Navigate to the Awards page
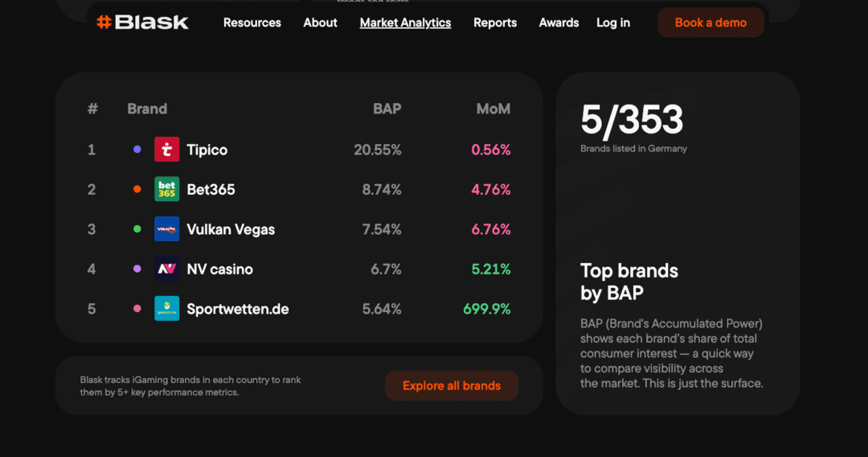This screenshot has height=457, width=868. [x=559, y=23]
